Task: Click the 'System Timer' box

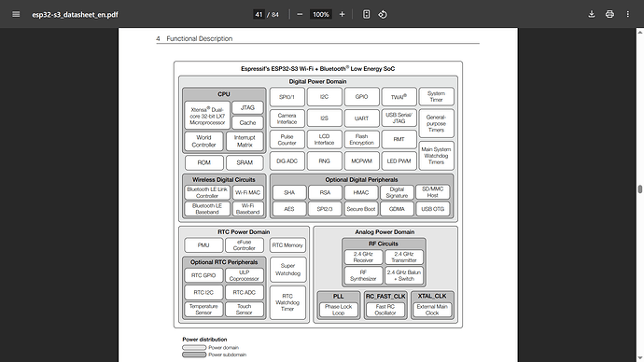Action: 436,96
